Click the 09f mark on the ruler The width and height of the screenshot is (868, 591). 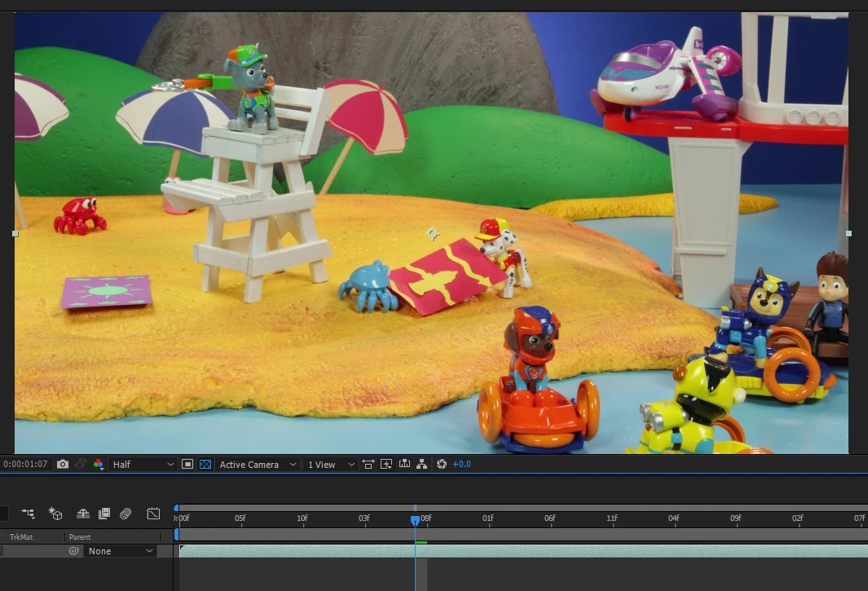(x=736, y=518)
